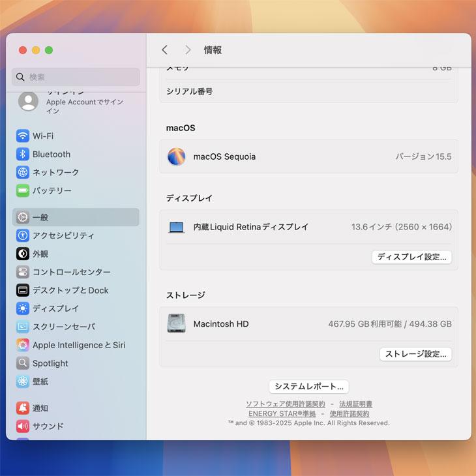Select the コントロールセンター label
The image size is (476, 476).
pos(72,272)
